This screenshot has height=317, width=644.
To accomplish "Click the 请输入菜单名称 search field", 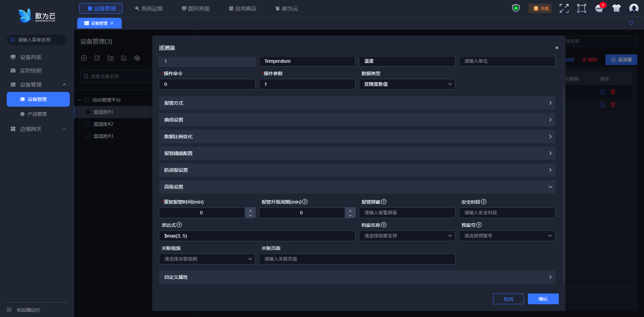I will (37, 40).
